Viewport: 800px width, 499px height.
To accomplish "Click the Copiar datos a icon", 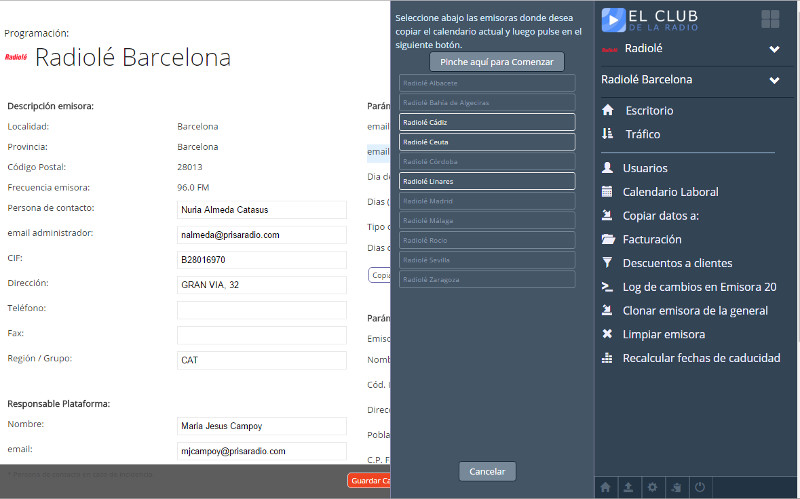I will [607, 215].
